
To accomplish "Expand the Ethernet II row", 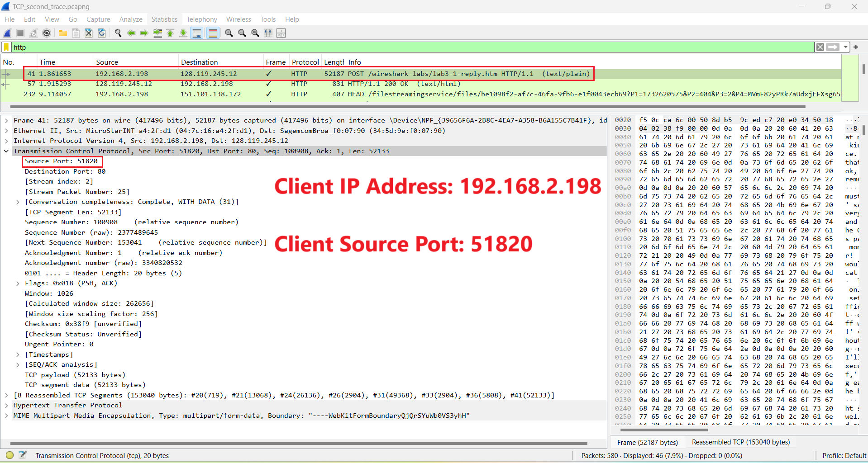I will 6,131.
